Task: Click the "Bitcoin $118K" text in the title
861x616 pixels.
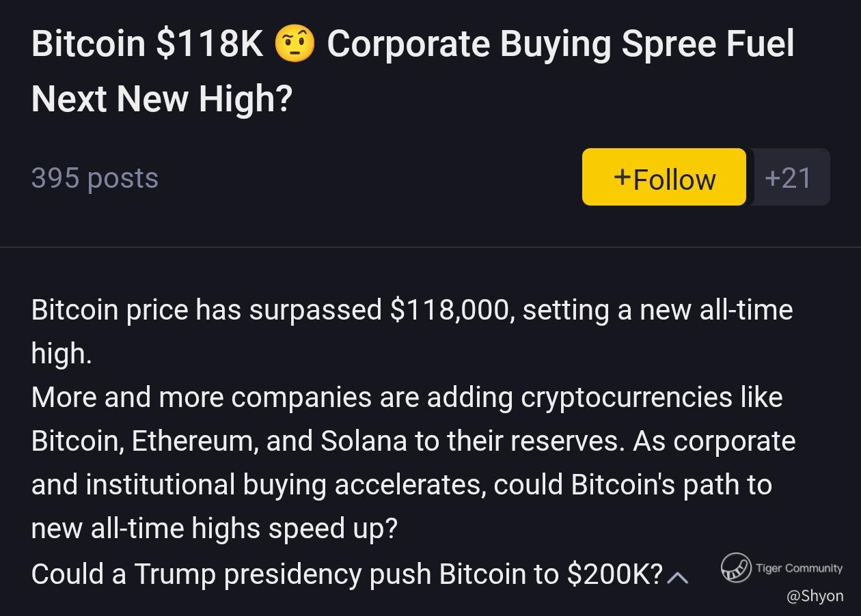Action: coord(147,44)
